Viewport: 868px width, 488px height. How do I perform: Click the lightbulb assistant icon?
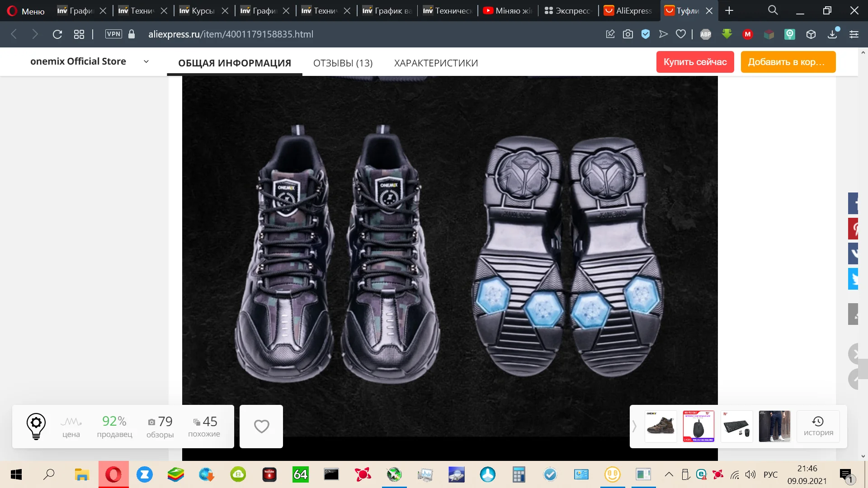36,426
